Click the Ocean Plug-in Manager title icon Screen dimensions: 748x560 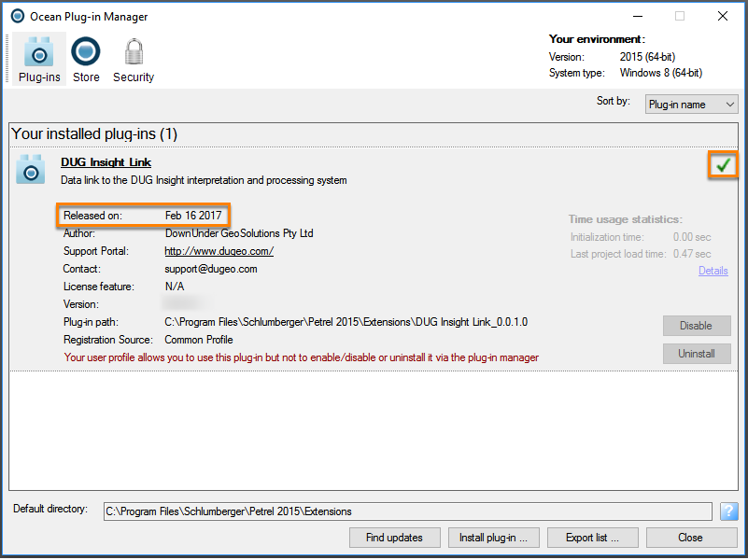18,16
